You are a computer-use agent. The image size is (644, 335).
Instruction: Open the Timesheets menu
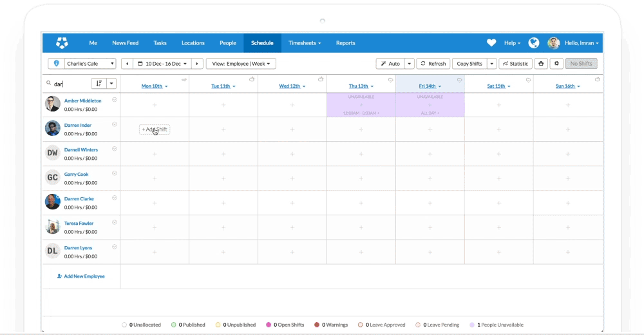coord(305,43)
